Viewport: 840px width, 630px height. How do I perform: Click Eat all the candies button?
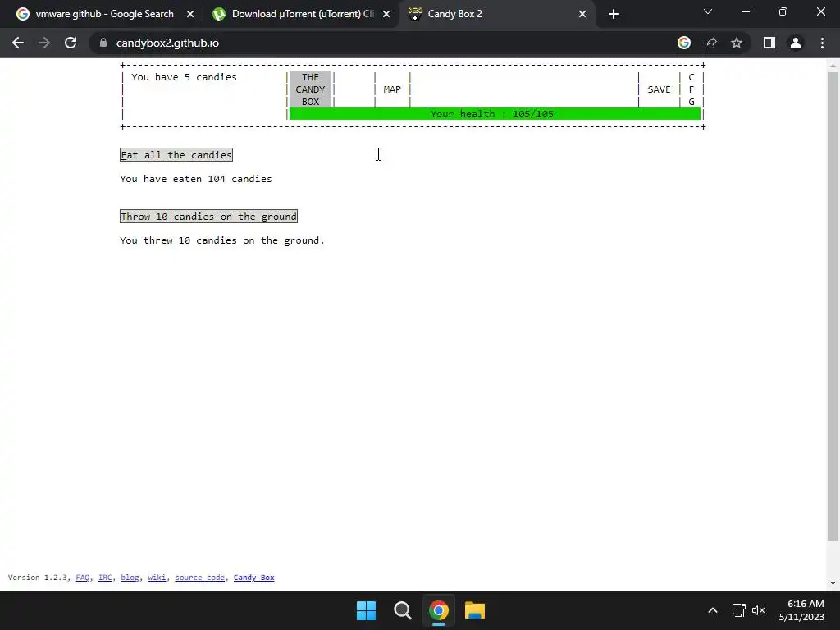(x=176, y=155)
